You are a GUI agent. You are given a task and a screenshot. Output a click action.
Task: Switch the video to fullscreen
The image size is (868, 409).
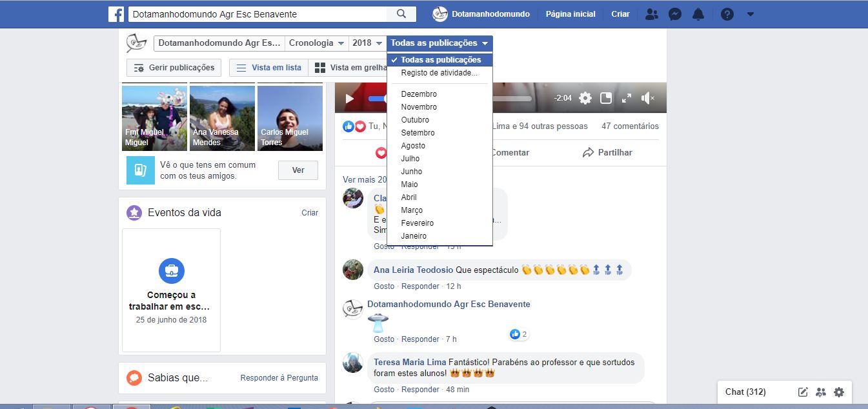627,98
